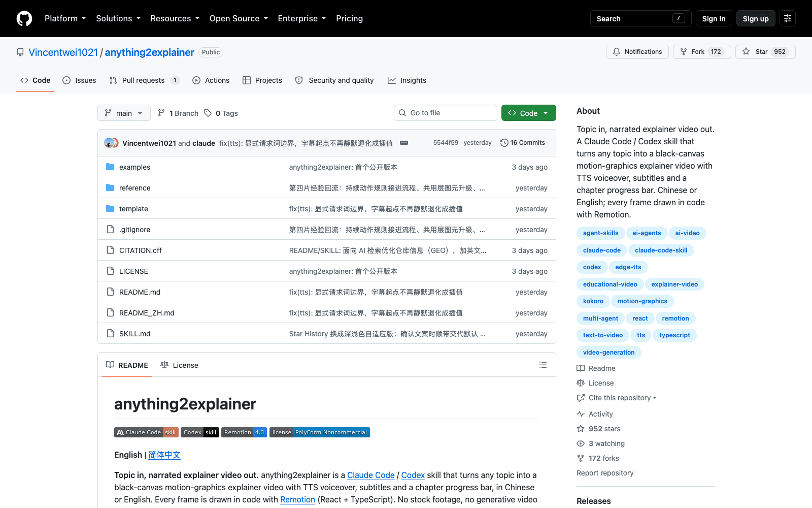The width and height of the screenshot is (812, 508).
Task: Open the green Code dropdown button
Action: coord(529,113)
